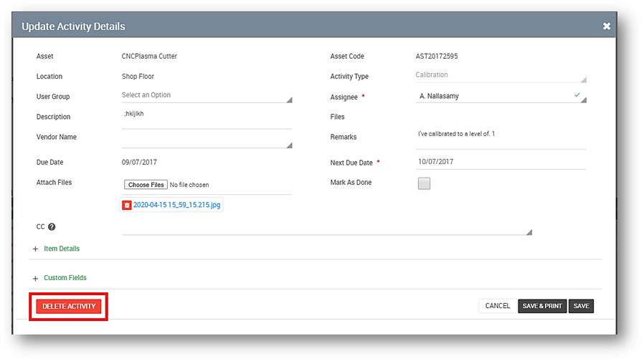Delete attached file using red trash icon

pos(127,205)
